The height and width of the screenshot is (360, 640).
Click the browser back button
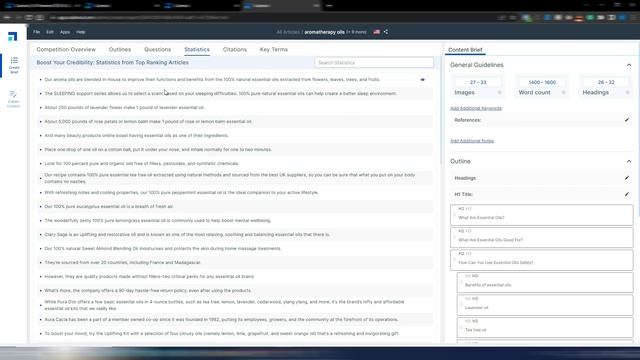[7, 18]
